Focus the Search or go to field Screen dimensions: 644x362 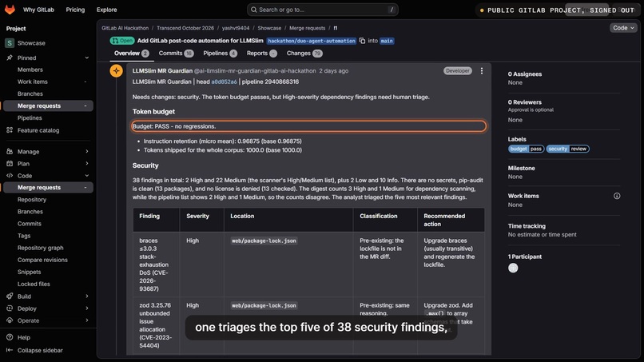323,10
